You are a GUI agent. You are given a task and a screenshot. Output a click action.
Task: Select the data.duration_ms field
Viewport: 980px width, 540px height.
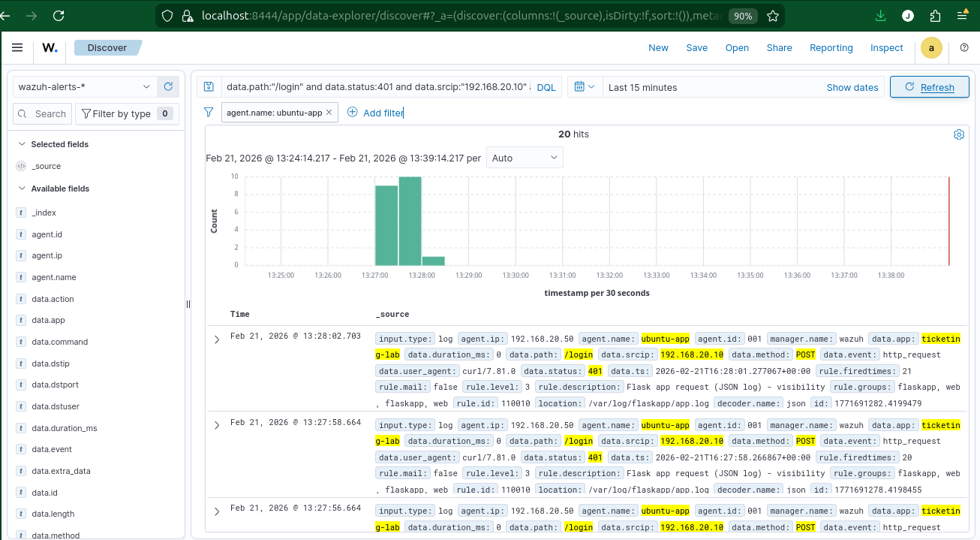pyautogui.click(x=64, y=428)
